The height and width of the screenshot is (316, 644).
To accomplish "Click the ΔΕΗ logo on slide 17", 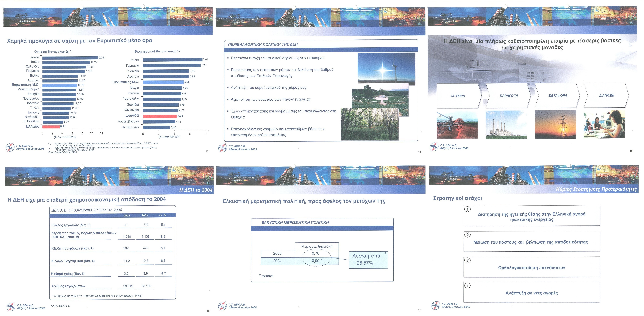I will point(223,306).
